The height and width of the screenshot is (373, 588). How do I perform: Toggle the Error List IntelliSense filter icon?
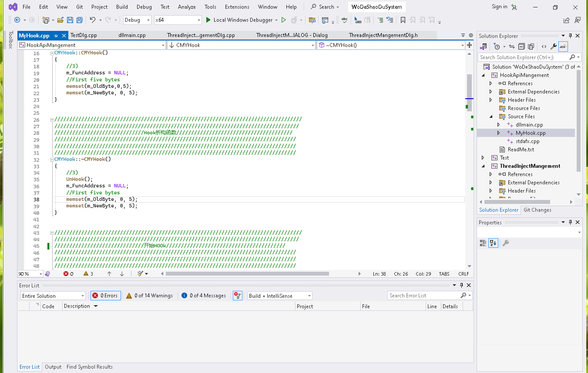[x=237, y=296]
